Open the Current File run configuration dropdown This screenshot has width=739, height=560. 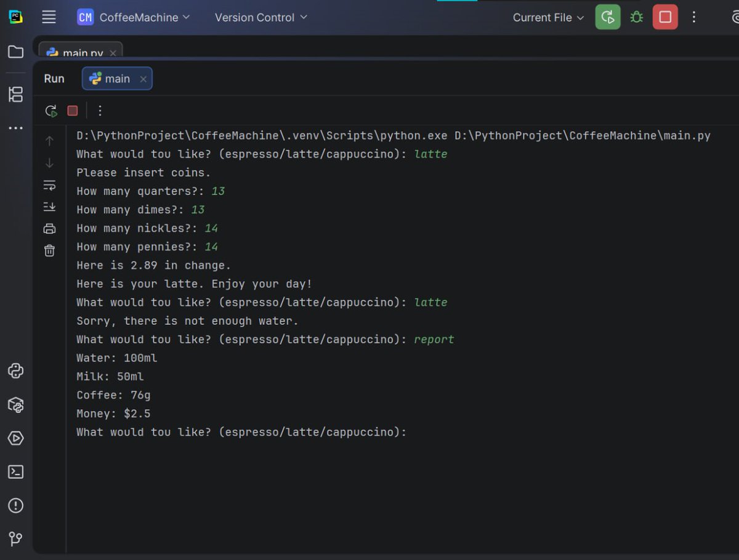pos(548,17)
